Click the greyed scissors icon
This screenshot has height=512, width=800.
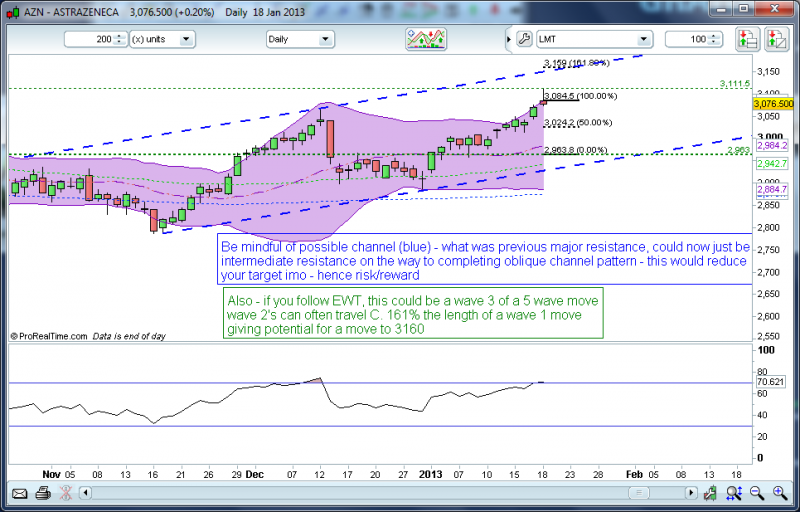[65, 493]
